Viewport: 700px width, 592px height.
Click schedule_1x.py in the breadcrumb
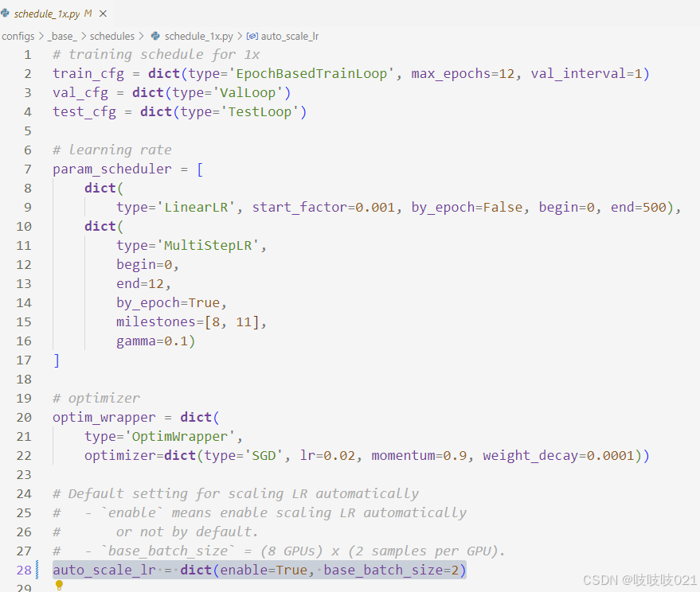[x=198, y=36]
